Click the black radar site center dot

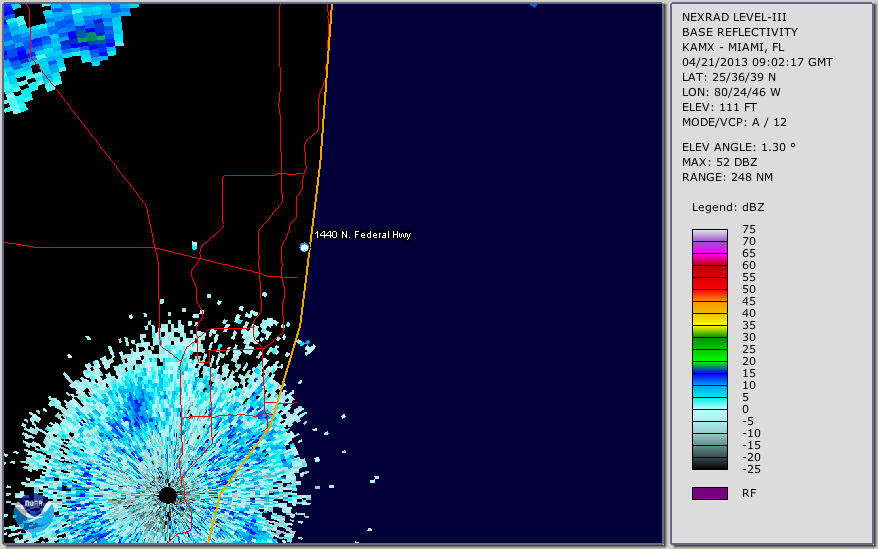click(167, 495)
